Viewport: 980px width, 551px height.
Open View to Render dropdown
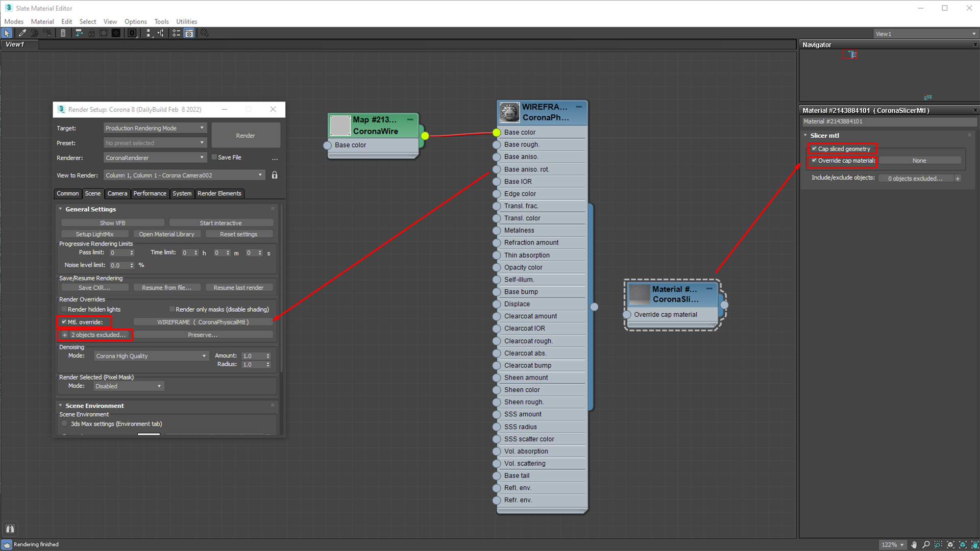[184, 175]
